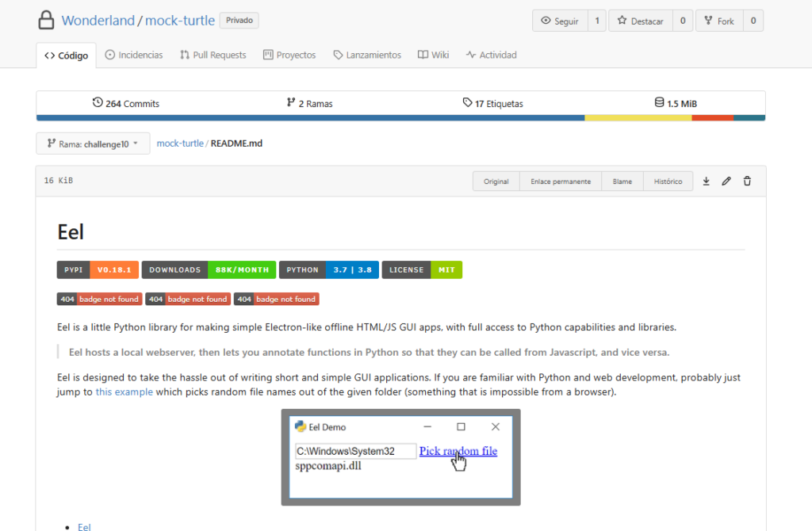Click the last 404 badge not found
Image resolution: width=812 pixels, height=531 pixels.
click(277, 299)
